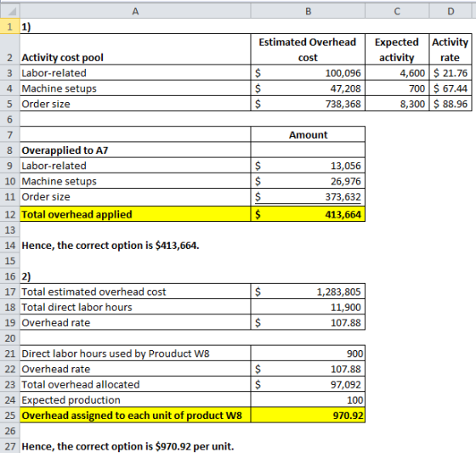Select activity rate $ 67.44 cell
Screen dimensions: 476x453
[450, 88]
